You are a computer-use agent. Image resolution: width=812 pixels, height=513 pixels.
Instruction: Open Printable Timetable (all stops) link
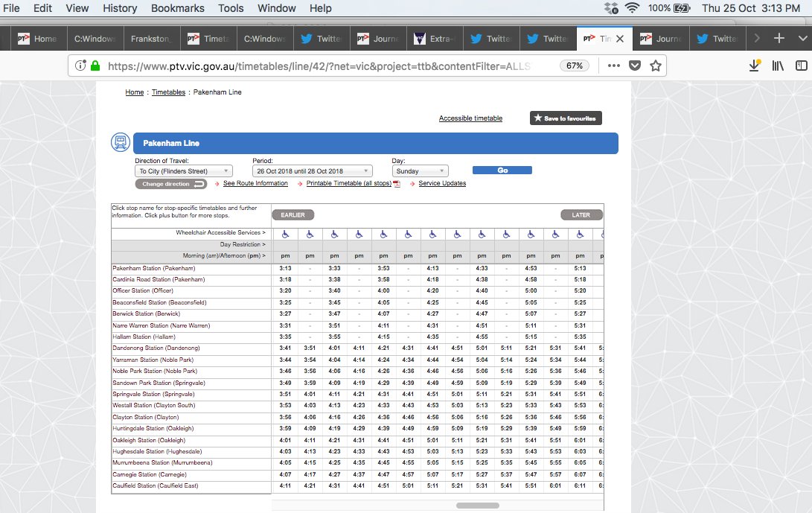(348, 183)
